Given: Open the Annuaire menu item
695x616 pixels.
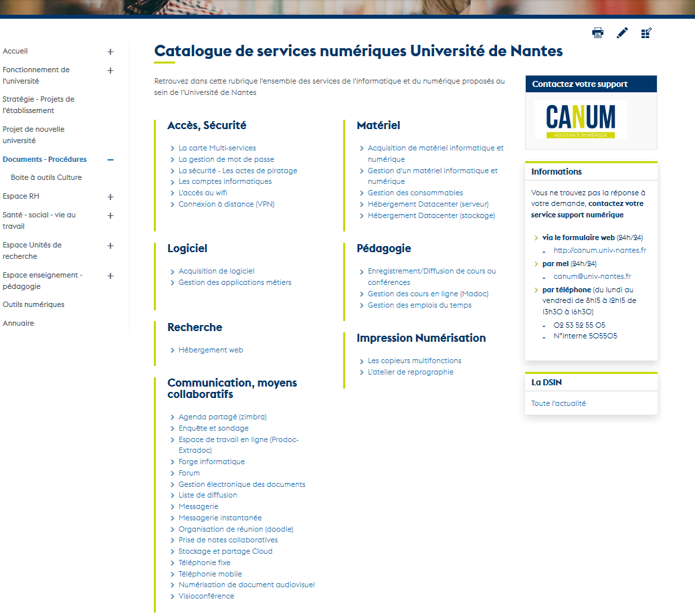Looking at the screenshot, I should pos(17,323).
